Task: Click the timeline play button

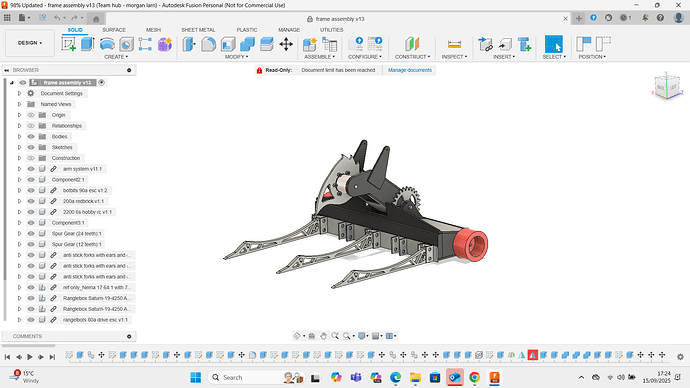Action: [x=30, y=357]
